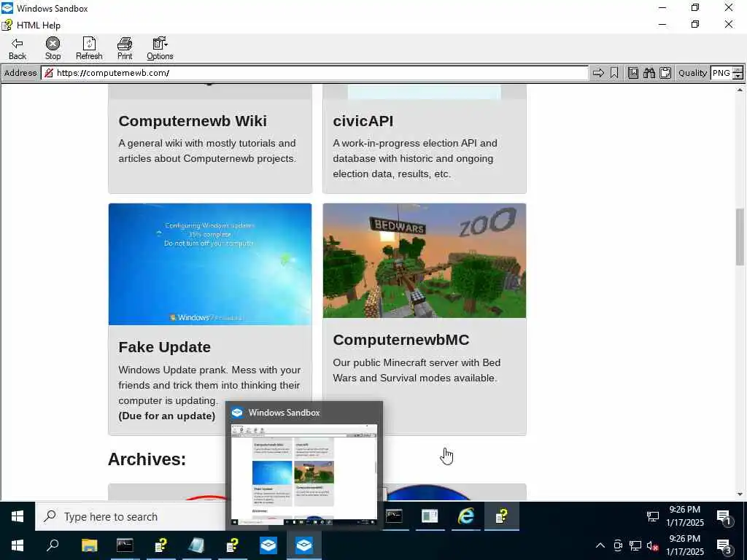Open inner sandbox notification center

coord(724,517)
